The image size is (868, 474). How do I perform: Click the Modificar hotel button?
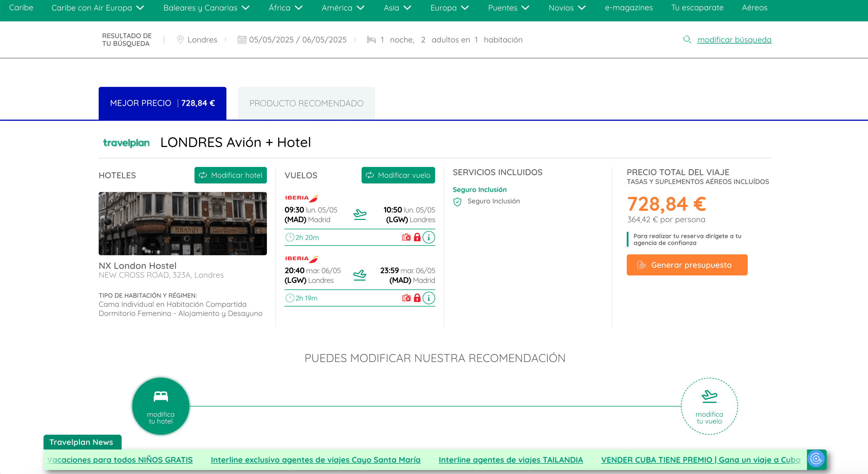[x=230, y=175]
